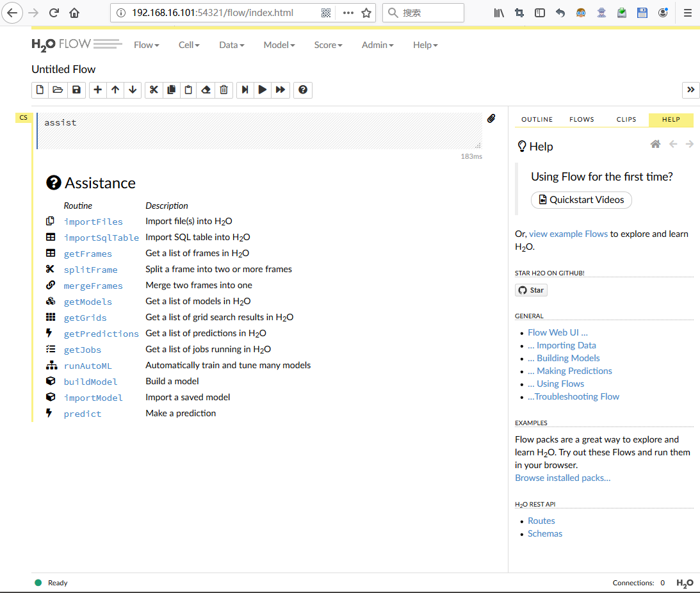Screen dimensions: 700x593
Task: Open the Flow Web UI help link
Action: pyautogui.click(x=558, y=332)
